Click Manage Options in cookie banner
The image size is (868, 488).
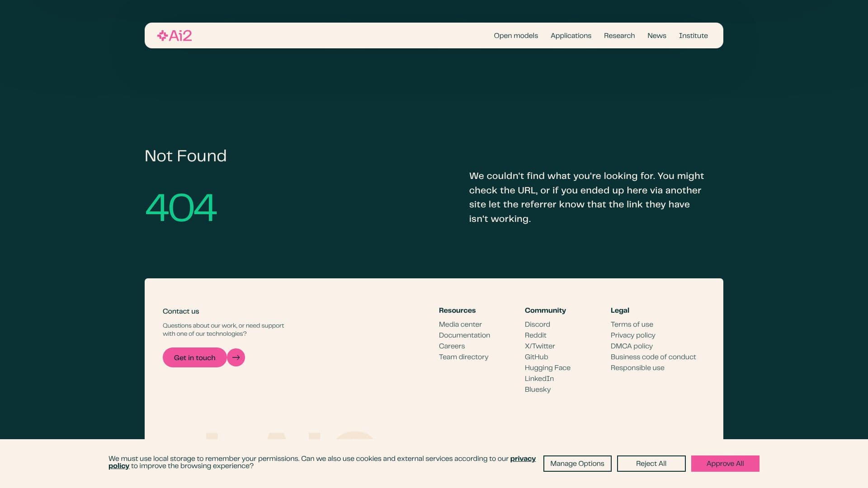click(577, 464)
